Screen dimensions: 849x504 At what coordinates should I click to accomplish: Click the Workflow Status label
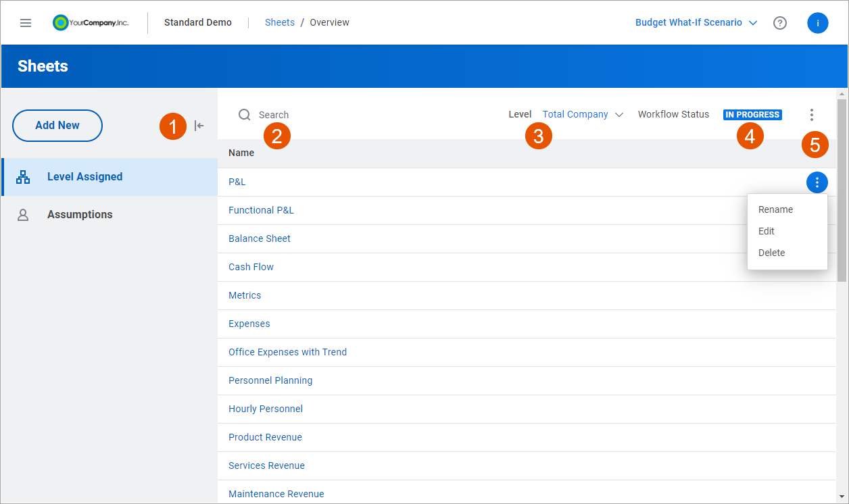[674, 115]
